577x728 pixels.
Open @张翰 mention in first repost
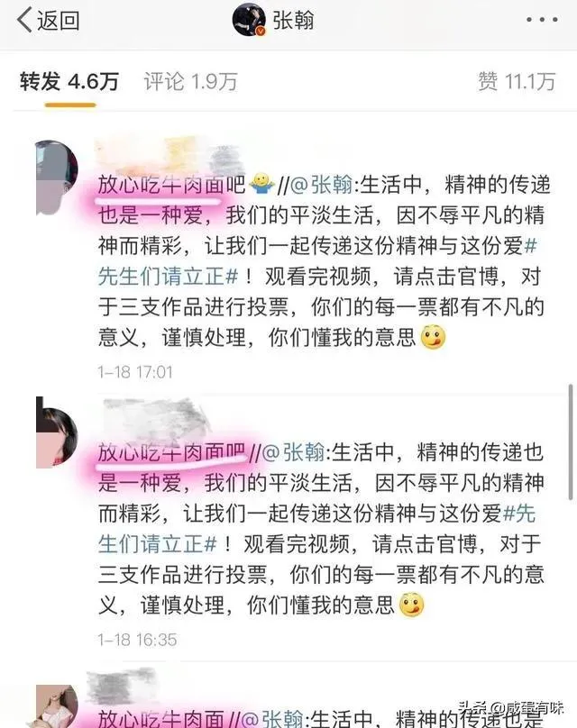coord(322,185)
